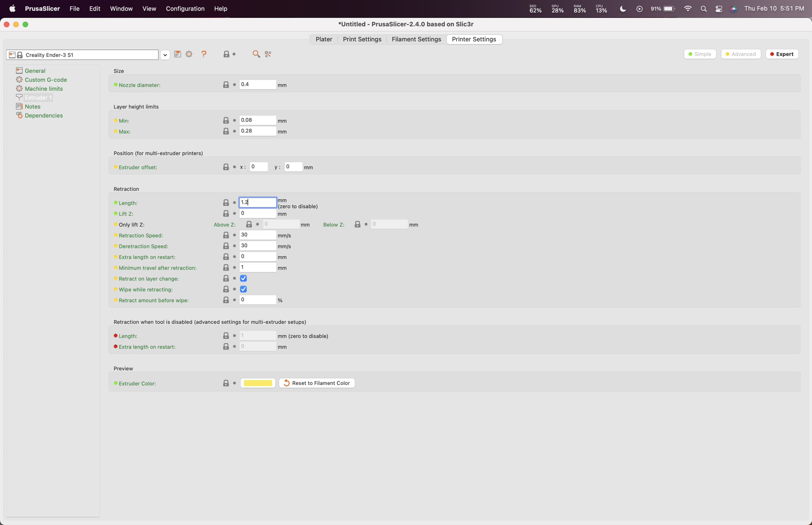Click lock icon for Extruder Color
Viewport: 812px width, 525px height.
click(x=226, y=383)
